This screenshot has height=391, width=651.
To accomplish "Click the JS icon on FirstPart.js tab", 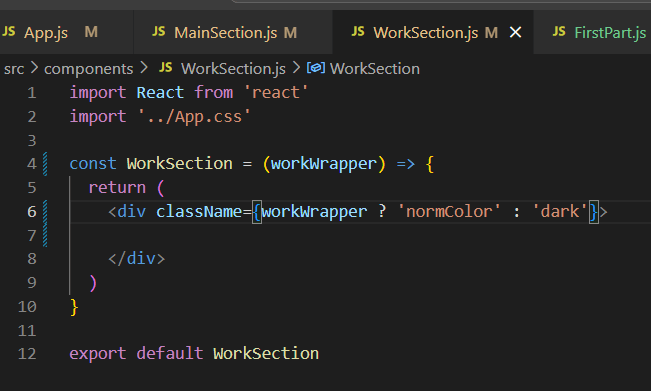I will pyautogui.click(x=559, y=32).
